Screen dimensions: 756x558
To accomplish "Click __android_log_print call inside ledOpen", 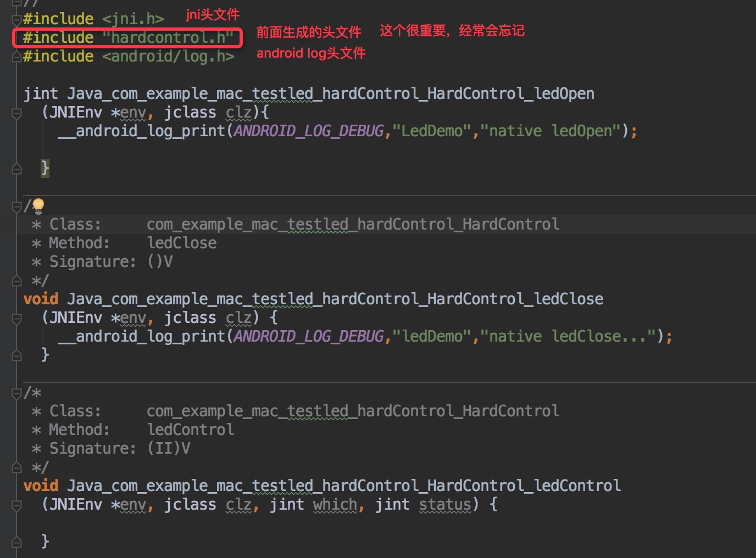I will 142,131.
